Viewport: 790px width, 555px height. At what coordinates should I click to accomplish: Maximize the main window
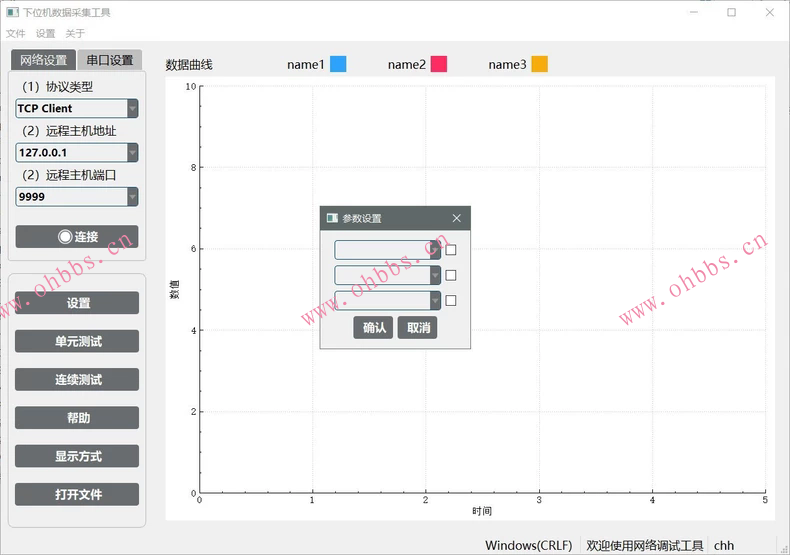tap(732, 12)
